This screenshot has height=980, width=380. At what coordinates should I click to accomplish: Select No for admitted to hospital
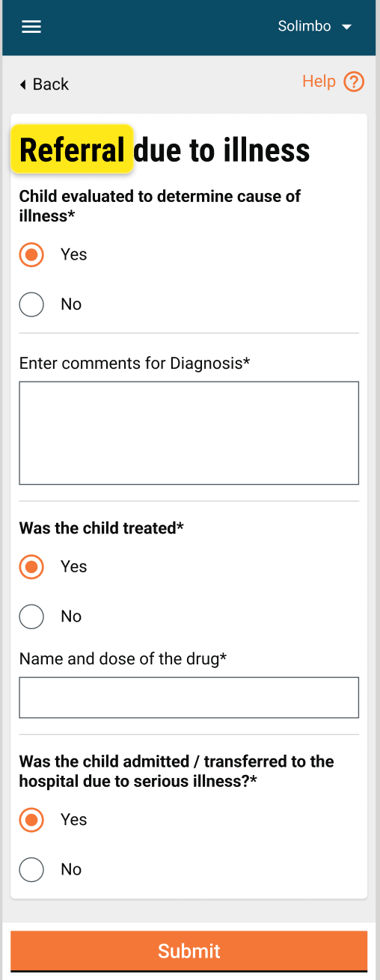[31, 869]
